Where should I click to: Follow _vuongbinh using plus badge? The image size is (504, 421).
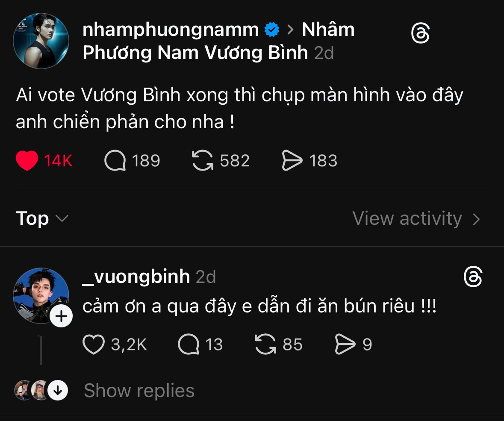pyautogui.click(x=62, y=317)
